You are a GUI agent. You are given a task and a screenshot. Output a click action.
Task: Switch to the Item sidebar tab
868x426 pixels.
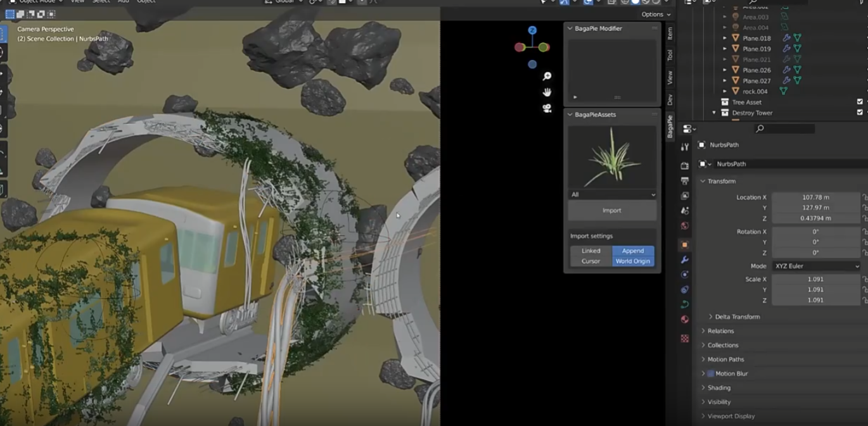coord(670,34)
